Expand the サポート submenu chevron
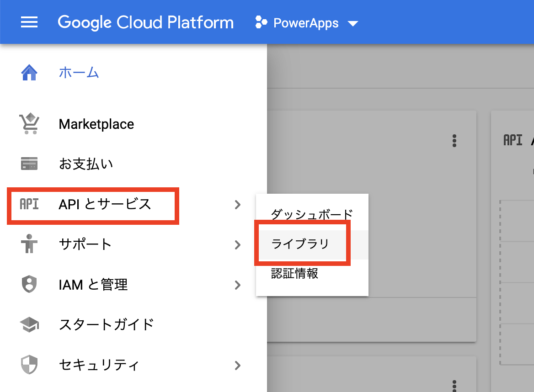The image size is (534, 392). (x=238, y=245)
